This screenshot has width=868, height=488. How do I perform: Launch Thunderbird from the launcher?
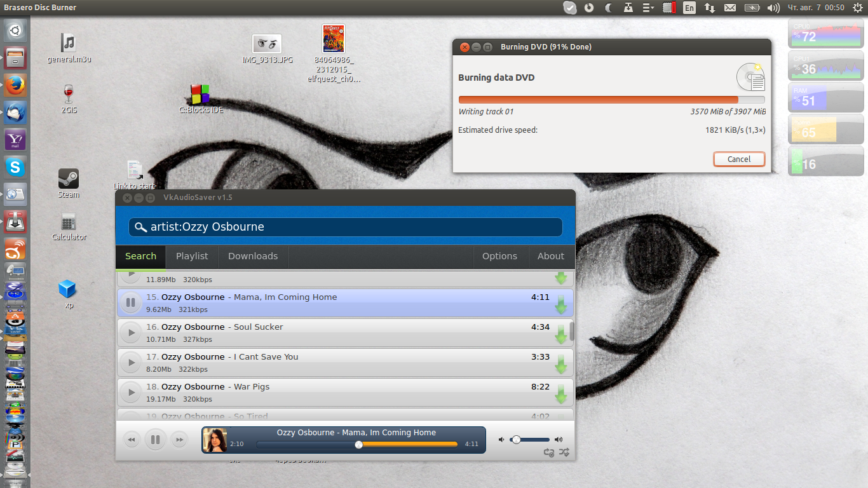pos(15,112)
